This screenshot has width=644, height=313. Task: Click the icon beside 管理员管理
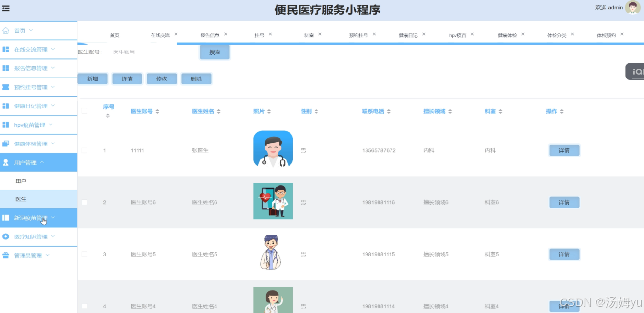point(6,255)
